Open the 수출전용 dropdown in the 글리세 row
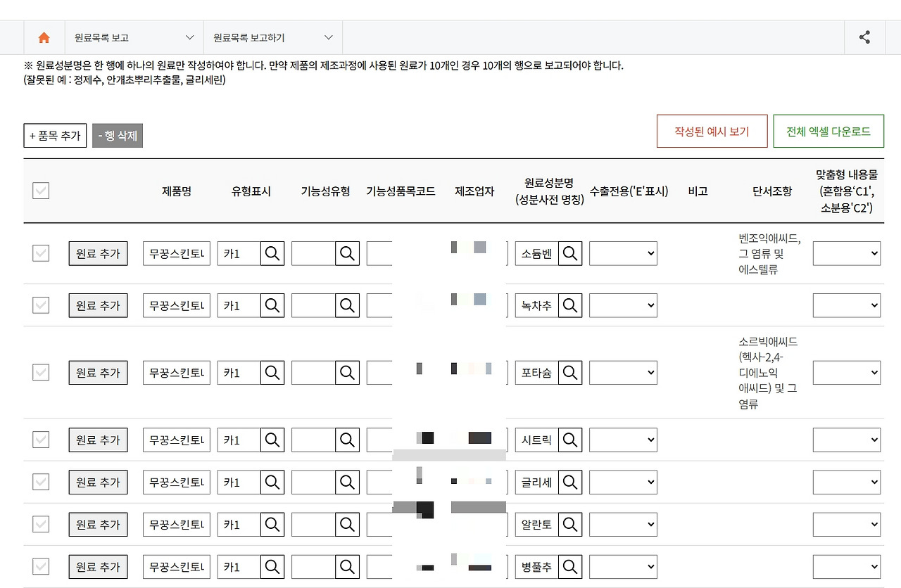901x588 pixels. pyautogui.click(x=623, y=482)
